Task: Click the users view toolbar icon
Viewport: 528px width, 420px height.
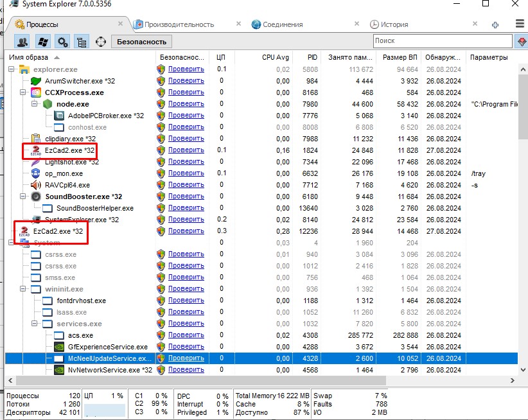Action: point(23,42)
